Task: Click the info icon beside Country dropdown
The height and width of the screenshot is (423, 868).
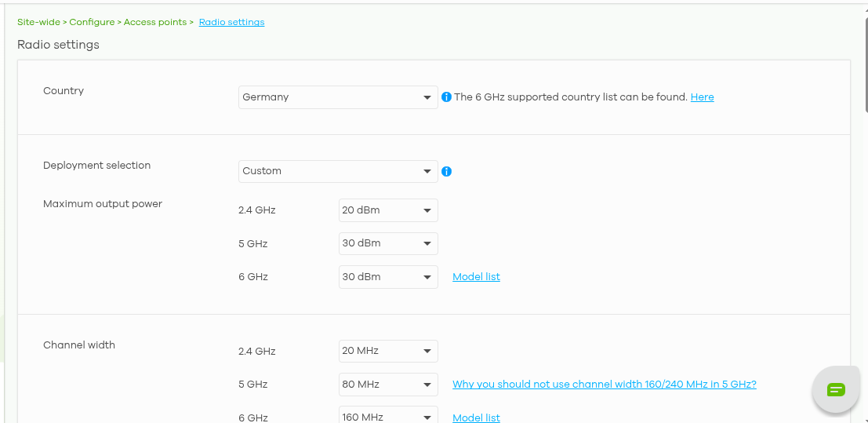Action: coord(446,97)
